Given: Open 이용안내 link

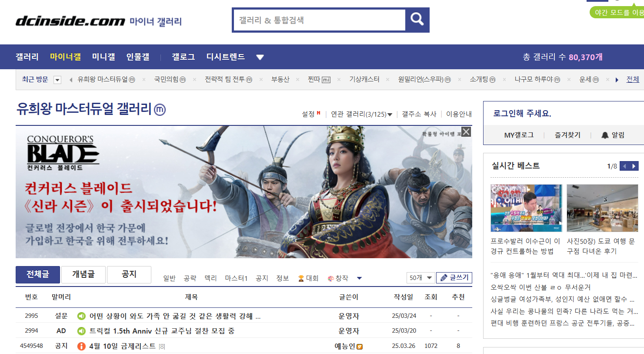Looking at the screenshot, I should point(459,114).
